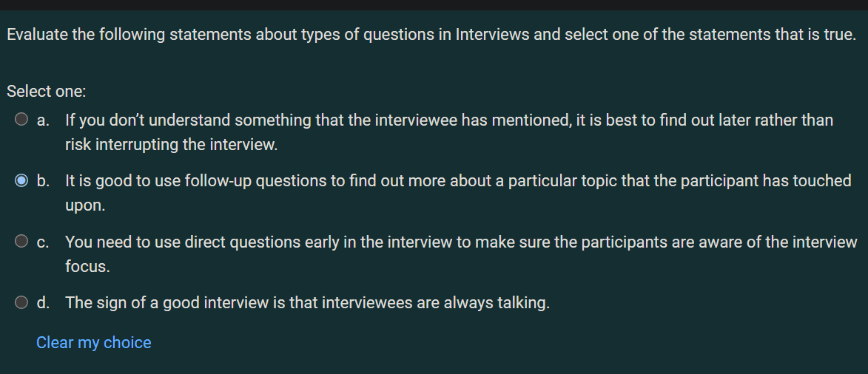Screen dimensions: 868x374
Task: Click the 'b.' option letter label
Action: coord(43,181)
